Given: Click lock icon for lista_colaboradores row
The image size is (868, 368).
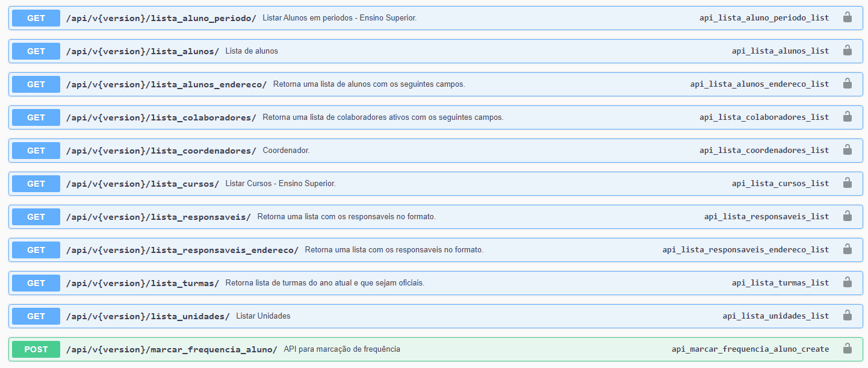Looking at the screenshot, I should [847, 117].
